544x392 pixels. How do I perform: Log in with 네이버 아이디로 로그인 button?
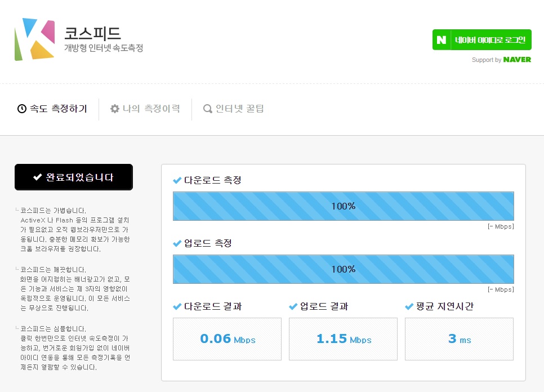pos(481,40)
